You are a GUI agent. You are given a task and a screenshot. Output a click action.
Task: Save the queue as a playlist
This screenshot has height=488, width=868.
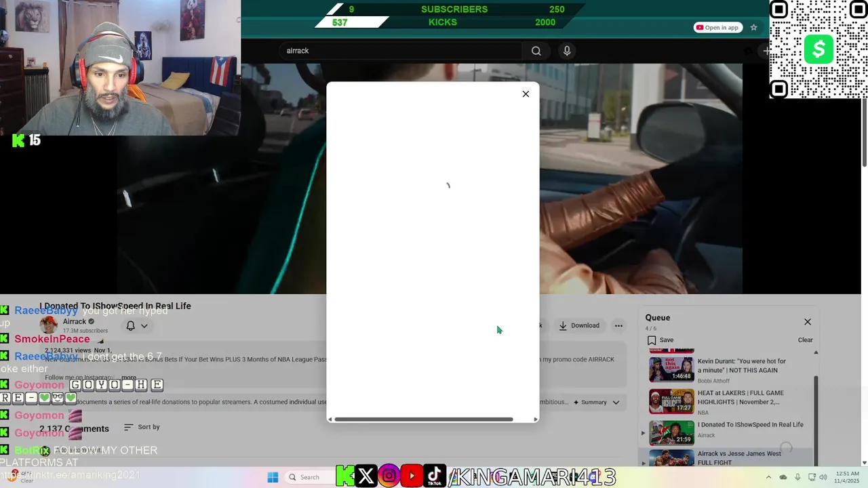click(x=660, y=340)
